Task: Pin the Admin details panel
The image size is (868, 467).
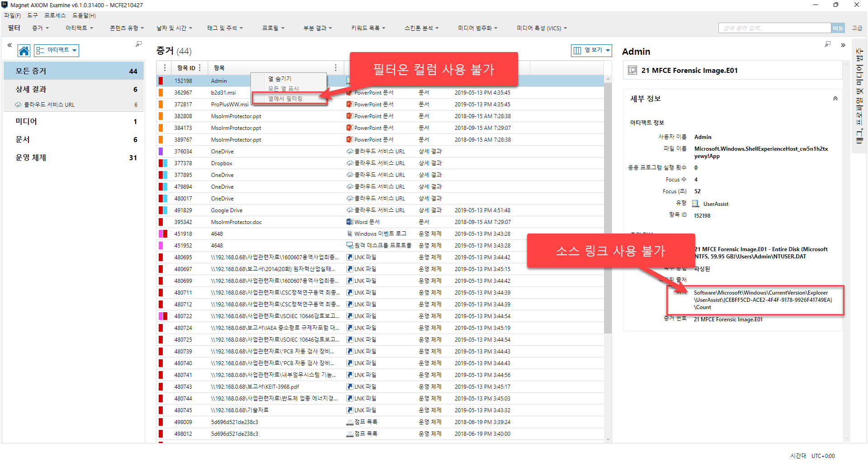Action: [827, 44]
